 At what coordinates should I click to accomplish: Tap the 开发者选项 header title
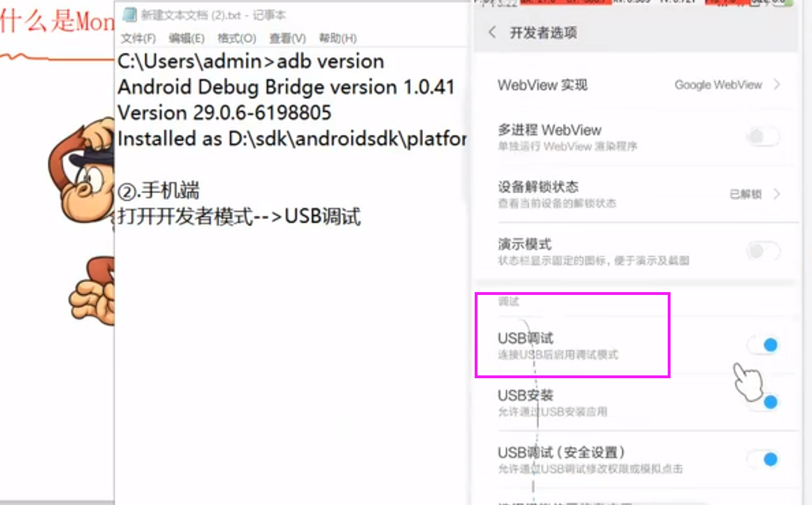(x=543, y=32)
